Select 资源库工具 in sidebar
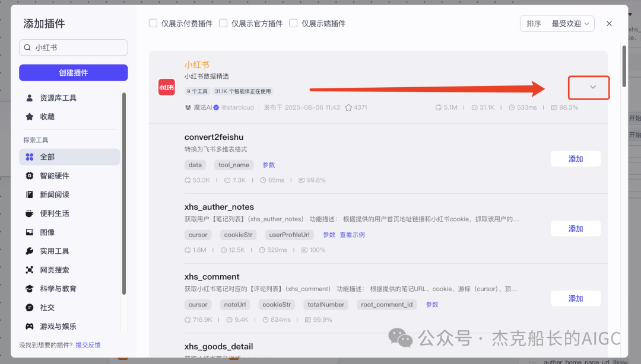The width and height of the screenshot is (641, 364). [x=69, y=98]
